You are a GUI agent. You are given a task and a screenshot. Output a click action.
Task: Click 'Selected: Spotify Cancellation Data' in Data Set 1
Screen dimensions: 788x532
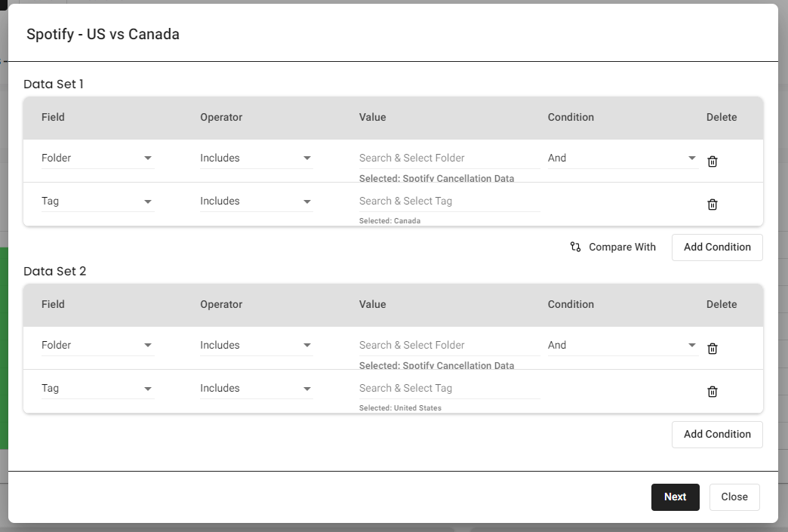click(436, 178)
